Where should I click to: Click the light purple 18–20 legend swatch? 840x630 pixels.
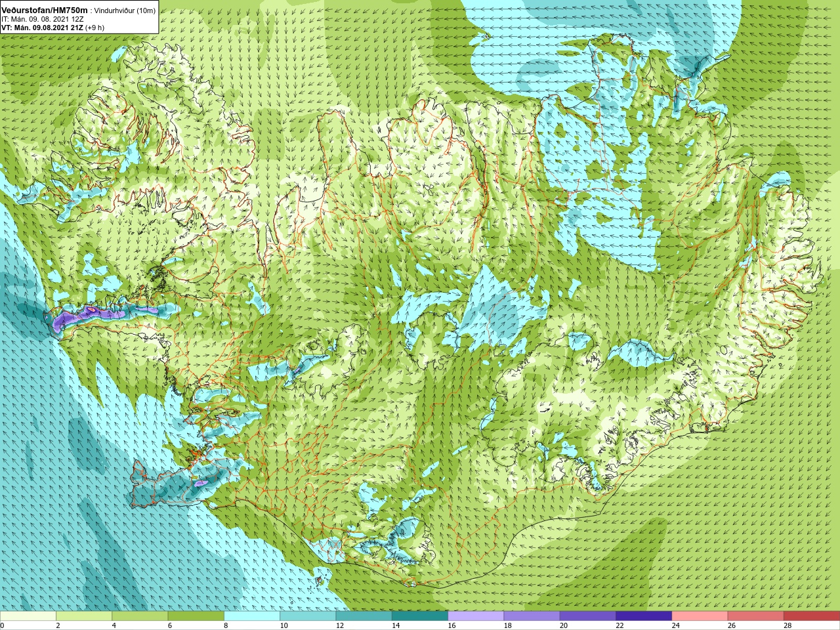(x=532, y=616)
